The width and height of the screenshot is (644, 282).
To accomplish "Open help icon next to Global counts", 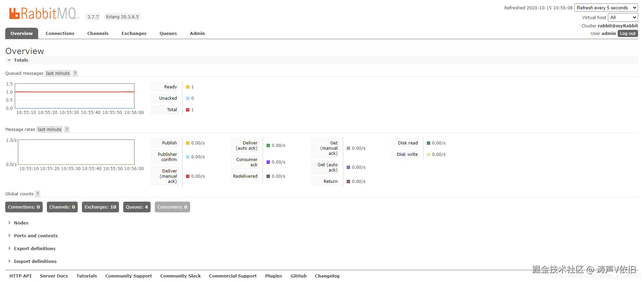I will [x=37, y=194].
